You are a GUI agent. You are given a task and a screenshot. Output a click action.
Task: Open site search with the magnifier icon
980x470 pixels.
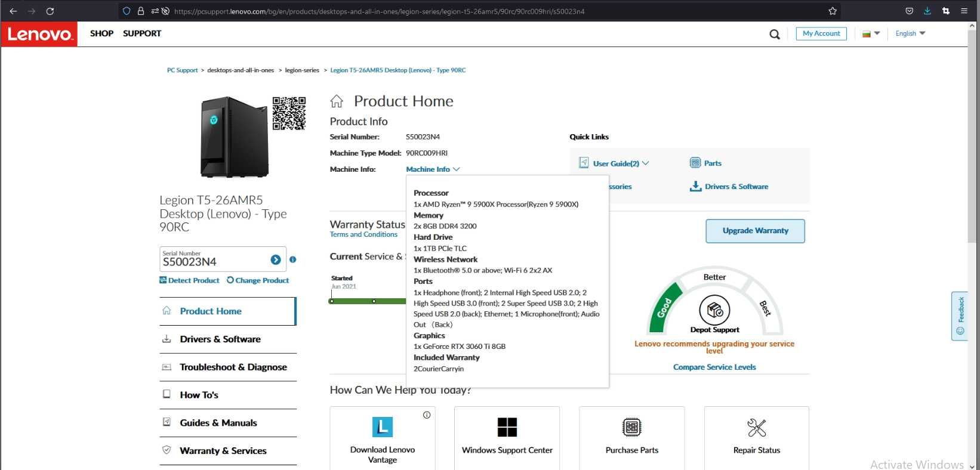pyautogui.click(x=775, y=35)
